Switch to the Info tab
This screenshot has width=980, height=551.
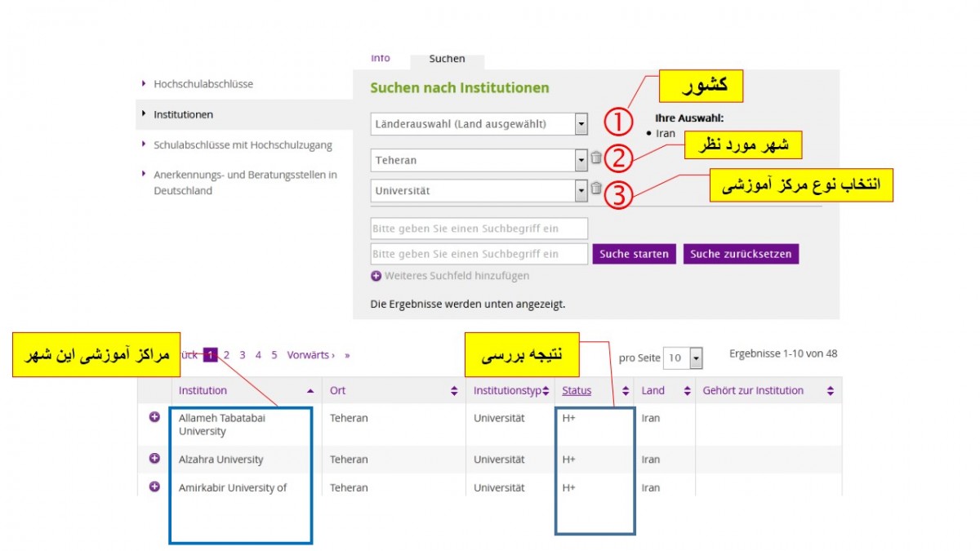[x=381, y=59]
